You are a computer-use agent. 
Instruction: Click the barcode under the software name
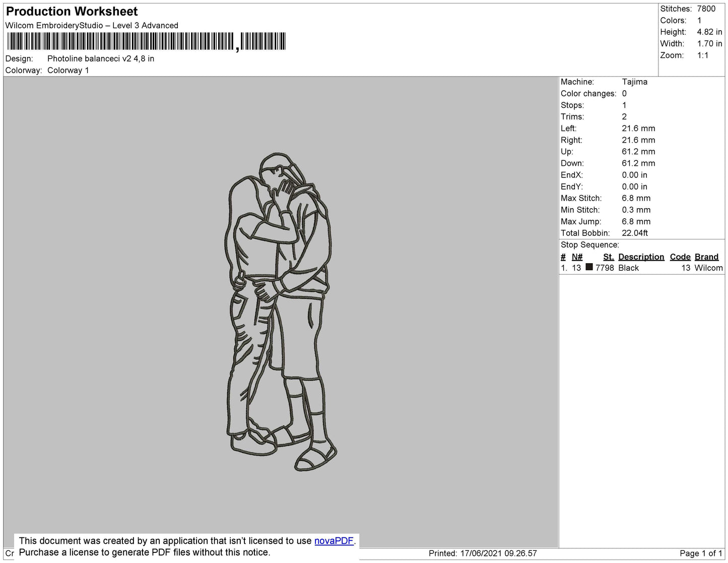(x=146, y=41)
